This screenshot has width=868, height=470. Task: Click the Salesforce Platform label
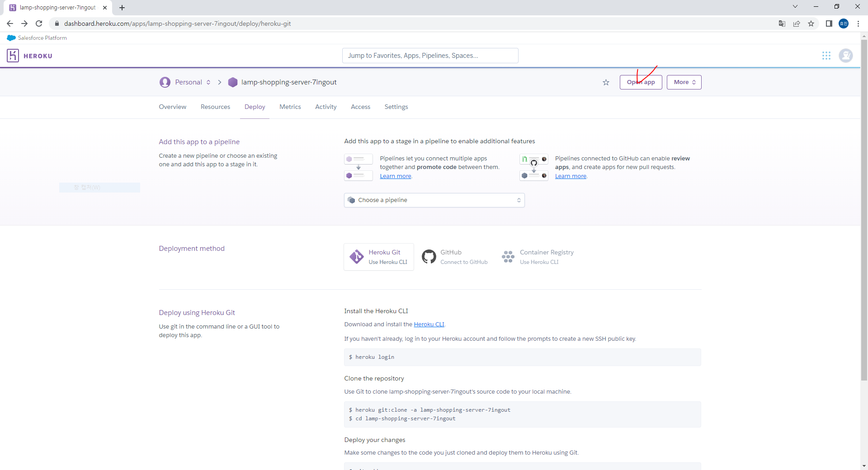click(42, 38)
